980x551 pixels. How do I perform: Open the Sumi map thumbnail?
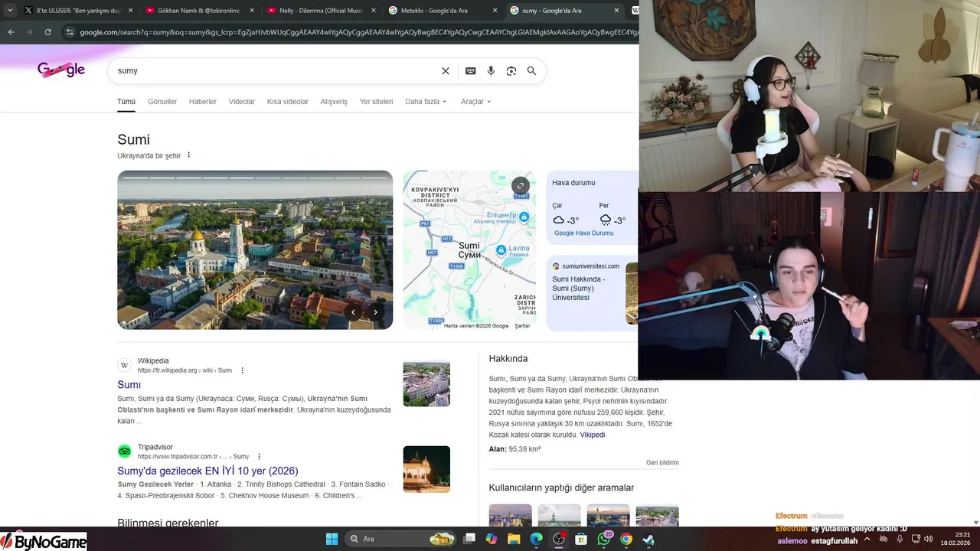point(469,249)
